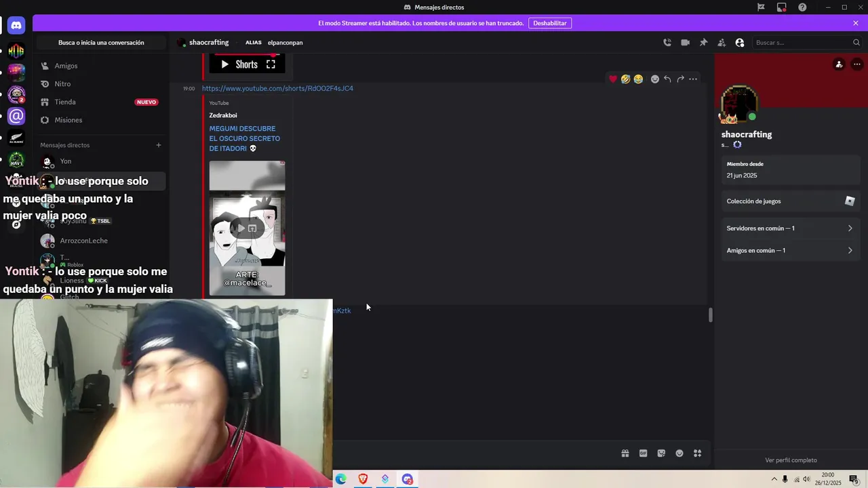Send a gift with the gift icon
This screenshot has width=868, height=488.
(625, 453)
